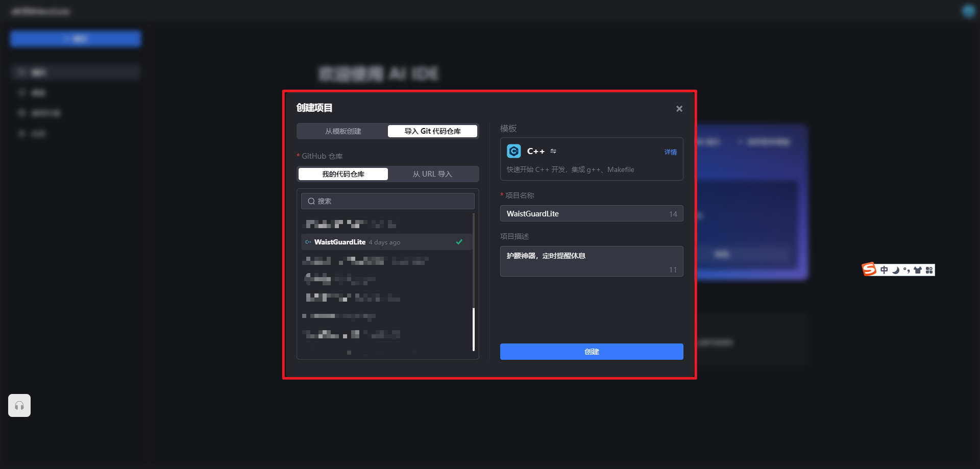Open Sogou skin shirt icon
The image size is (980, 469).
coord(918,270)
